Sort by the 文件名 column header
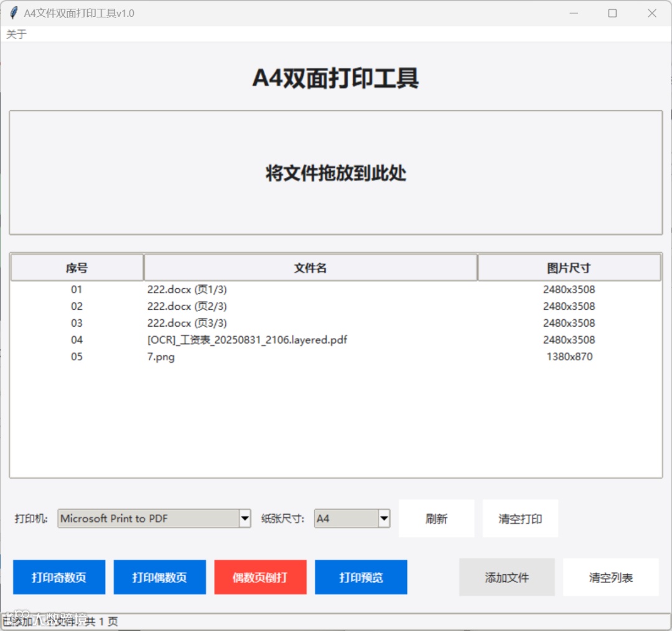 point(310,268)
